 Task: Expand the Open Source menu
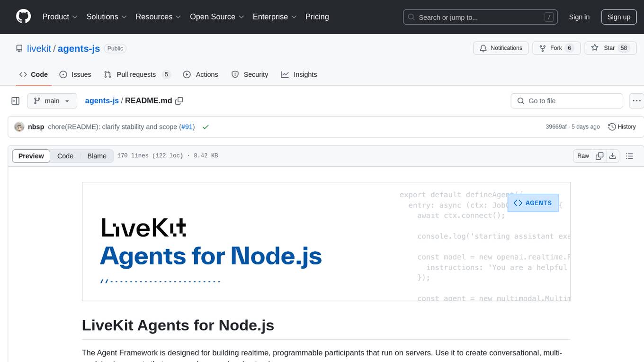pos(217,17)
